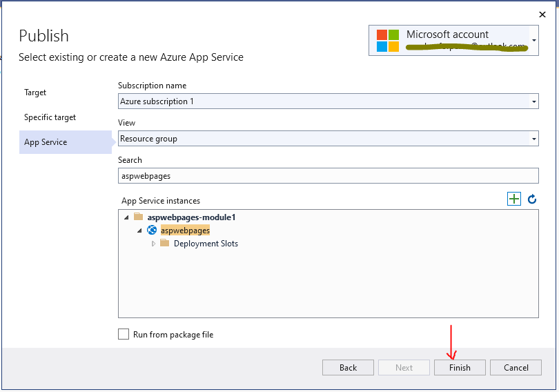Click the App Service instances heading

pyautogui.click(x=161, y=201)
